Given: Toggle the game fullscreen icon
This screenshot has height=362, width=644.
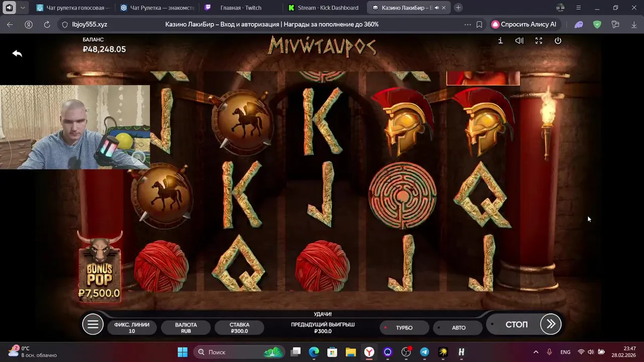Looking at the screenshot, I should [539, 41].
